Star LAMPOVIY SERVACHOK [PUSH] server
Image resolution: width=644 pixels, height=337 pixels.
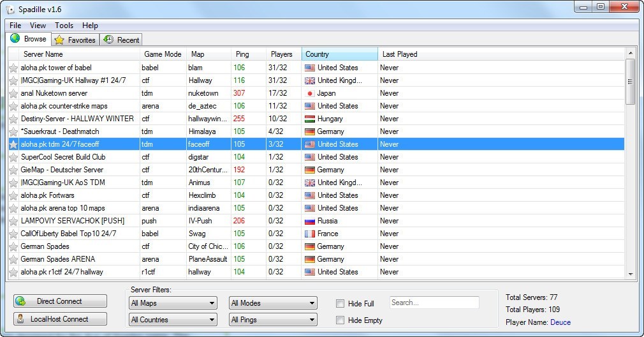coord(13,221)
